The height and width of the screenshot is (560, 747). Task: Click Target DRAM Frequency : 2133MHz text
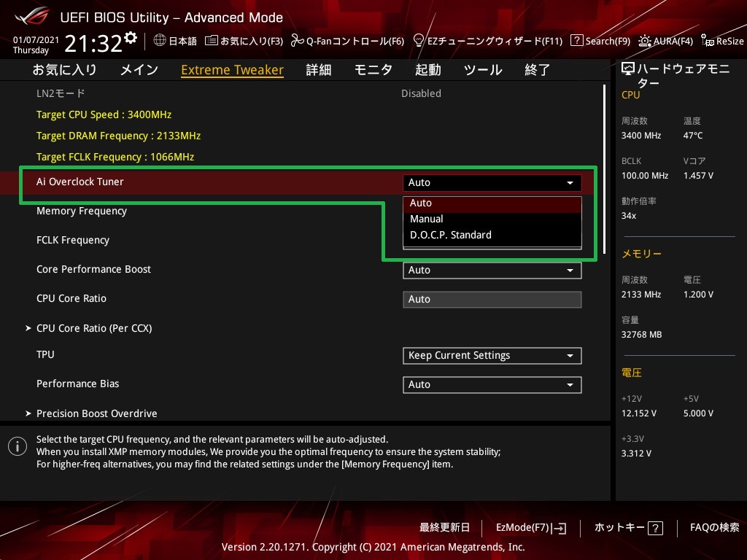[119, 136]
